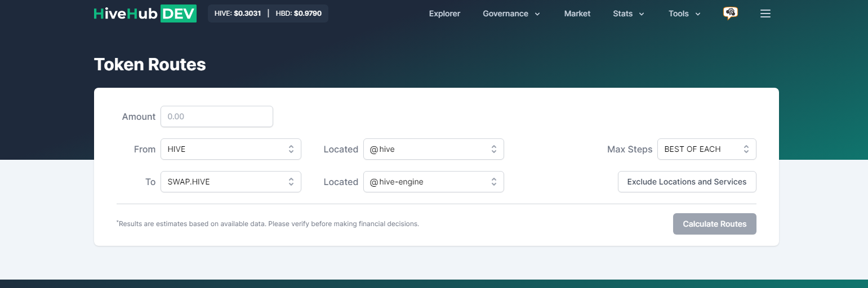Open the To token dropdown showing SWAP.HIVE
868x288 pixels.
coord(231,182)
